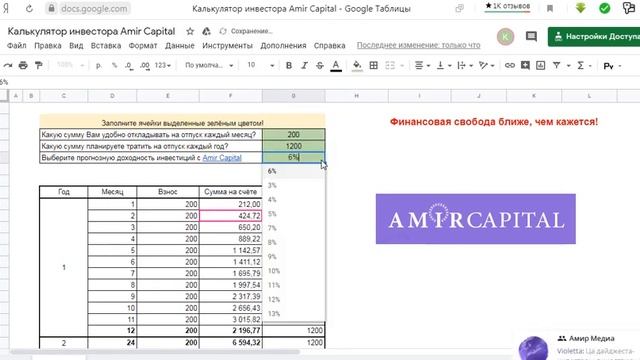Open the account avatar K
The width and height of the screenshot is (640, 360).
(505, 37)
